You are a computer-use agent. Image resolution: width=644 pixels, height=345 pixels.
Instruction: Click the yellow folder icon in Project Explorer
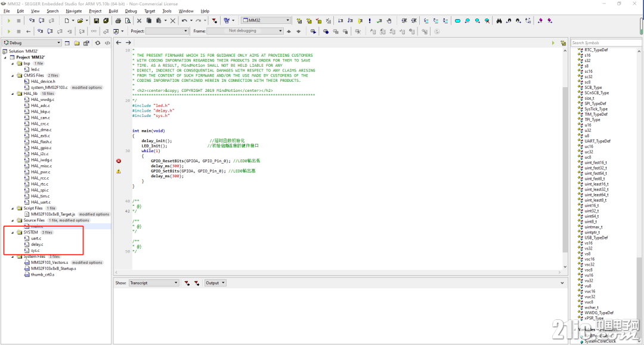pyautogui.click(x=76, y=43)
